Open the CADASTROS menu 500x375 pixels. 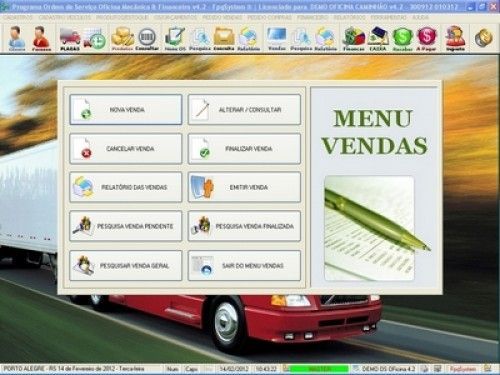pyautogui.click(x=18, y=17)
